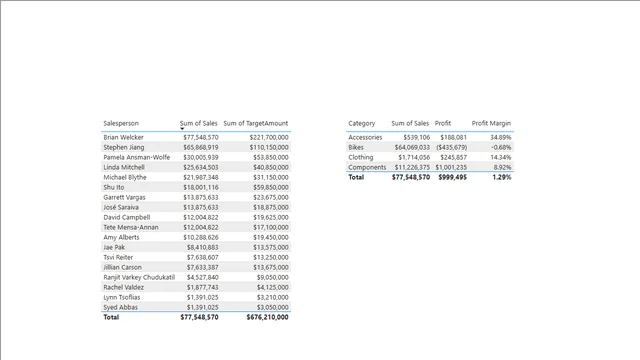
Task: Click the $65,868,919 sales value
Action: 201,147
